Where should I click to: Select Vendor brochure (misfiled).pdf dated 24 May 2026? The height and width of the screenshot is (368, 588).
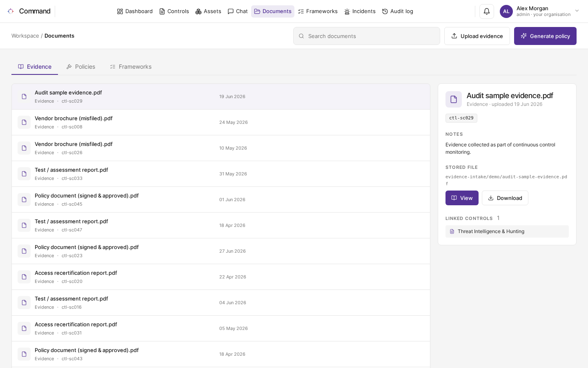[x=221, y=122]
